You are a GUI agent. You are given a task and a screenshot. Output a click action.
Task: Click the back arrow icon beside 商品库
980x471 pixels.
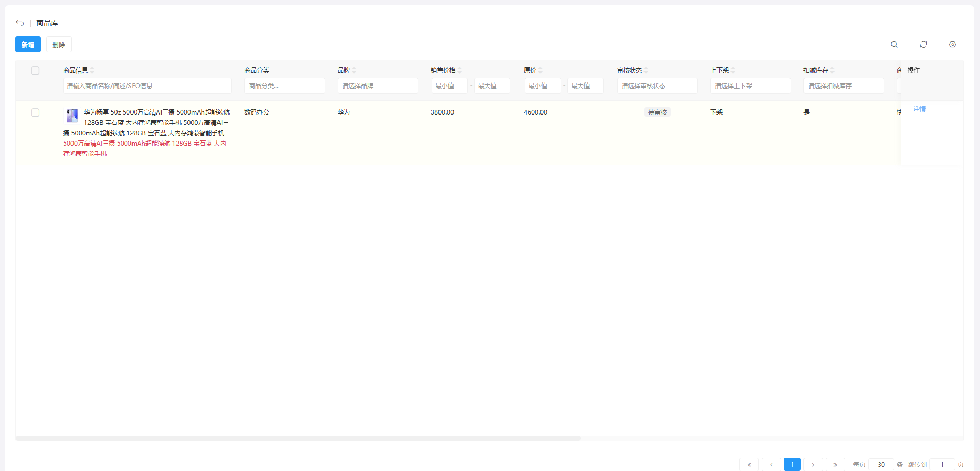tap(20, 23)
